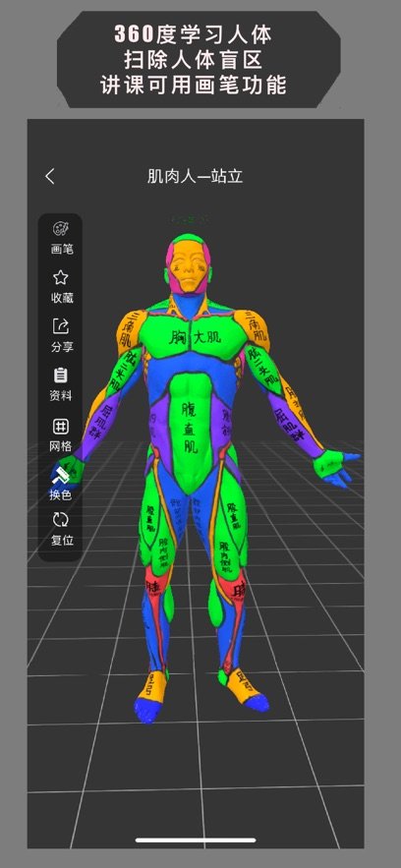Tap the 换色 paint roller icon
Image resolution: width=401 pixels, height=868 pixels.
(60, 474)
